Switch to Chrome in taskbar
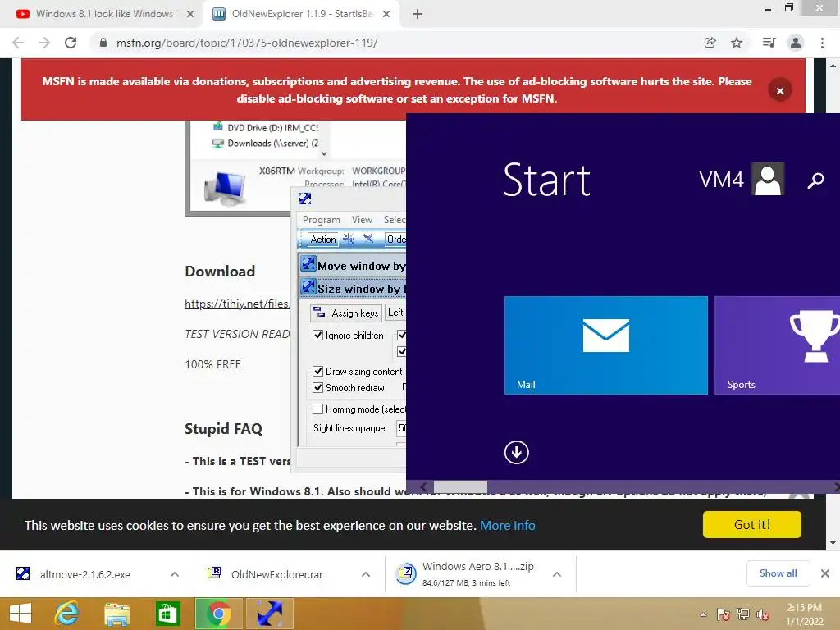840x630 pixels. point(218,614)
